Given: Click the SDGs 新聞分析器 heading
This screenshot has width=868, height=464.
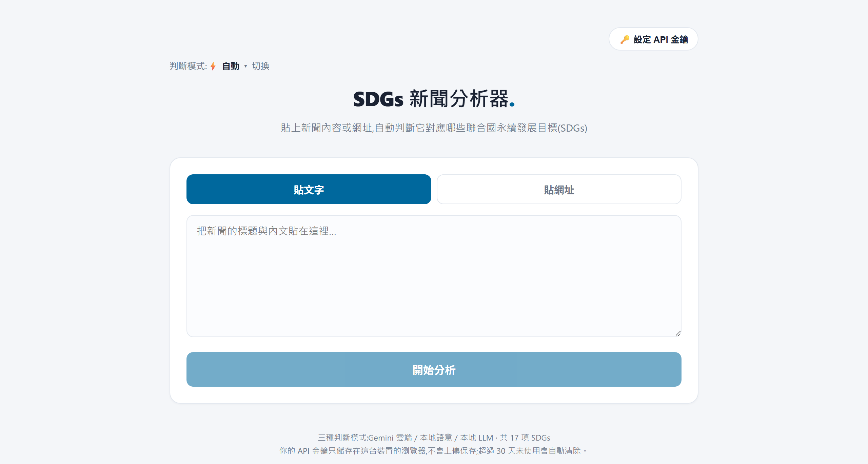Looking at the screenshot, I should [x=434, y=99].
